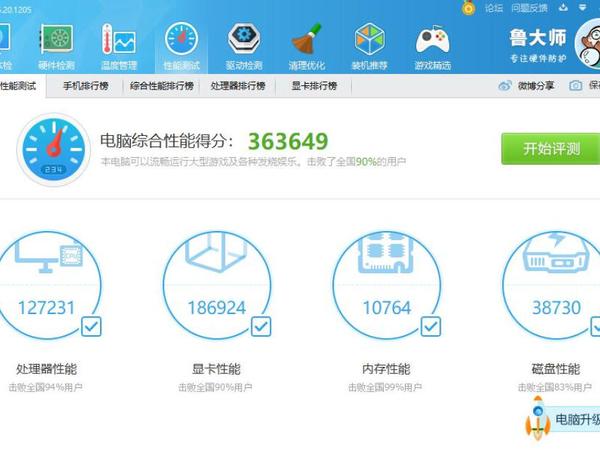Screen dimensions: 600x450
Task: Click the 鲁大师 brand logo text
Action: (538, 38)
